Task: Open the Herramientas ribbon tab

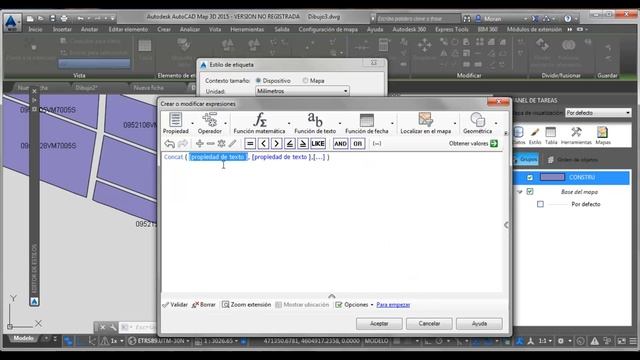Action: pos(247,29)
